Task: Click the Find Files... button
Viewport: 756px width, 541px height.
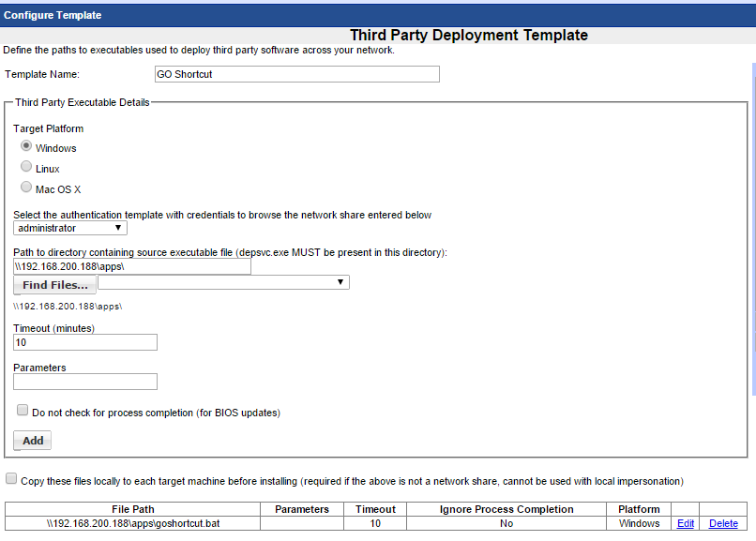Action: (x=55, y=285)
